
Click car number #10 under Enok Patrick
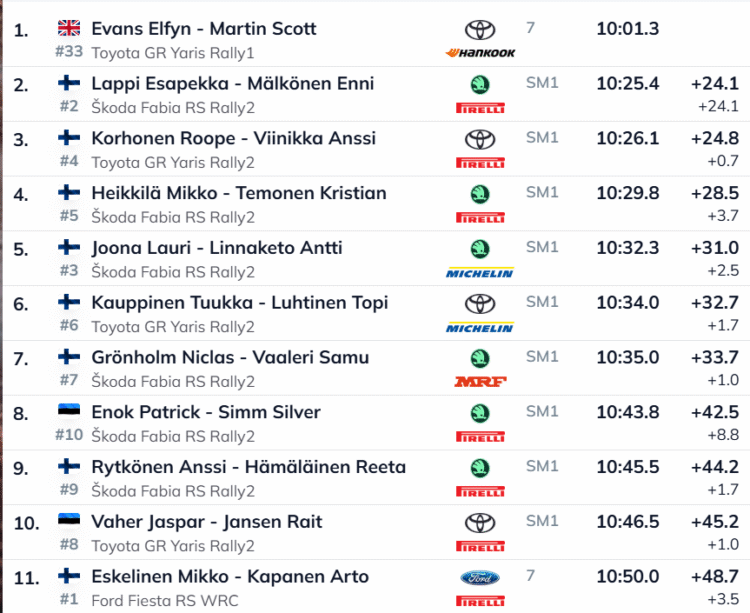(x=69, y=435)
